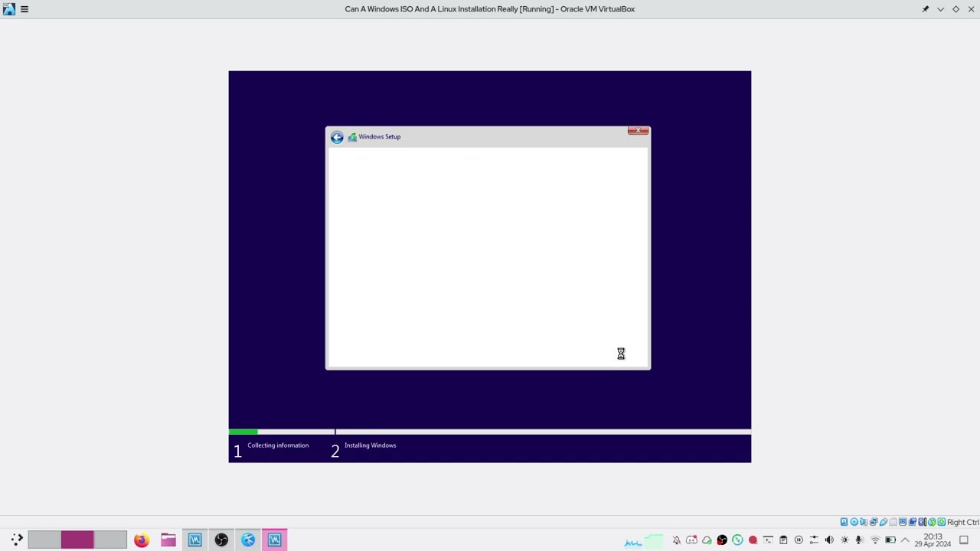980x551 pixels.
Task: Go back using Windows Setup back arrow
Action: click(x=337, y=137)
